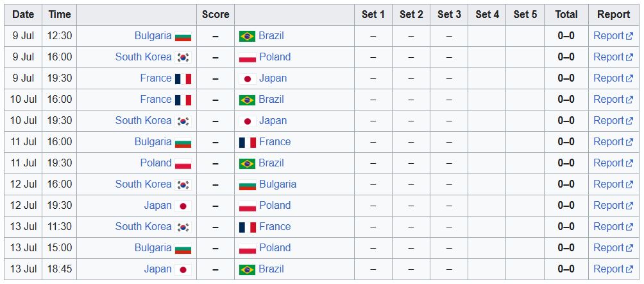Open Brazil link in 13 Jul 18:45 row
Image resolution: width=644 pixels, height=284 pixels.
point(271,269)
